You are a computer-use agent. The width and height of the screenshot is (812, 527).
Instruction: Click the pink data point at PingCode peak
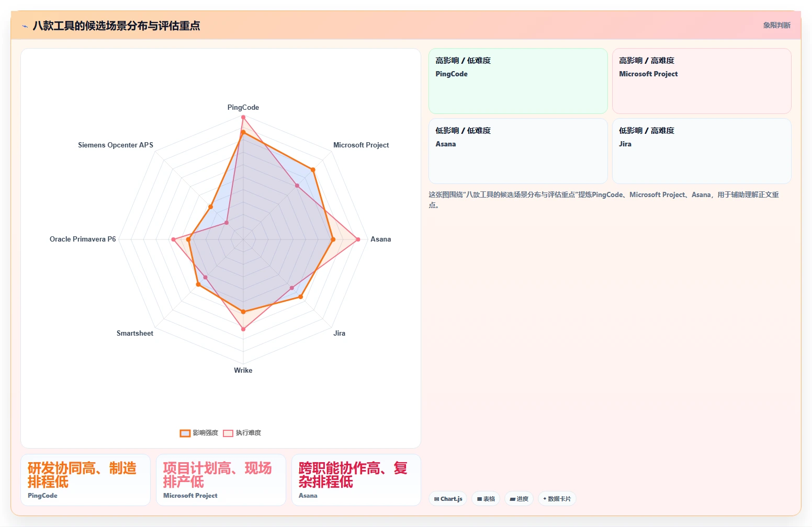tap(243, 117)
